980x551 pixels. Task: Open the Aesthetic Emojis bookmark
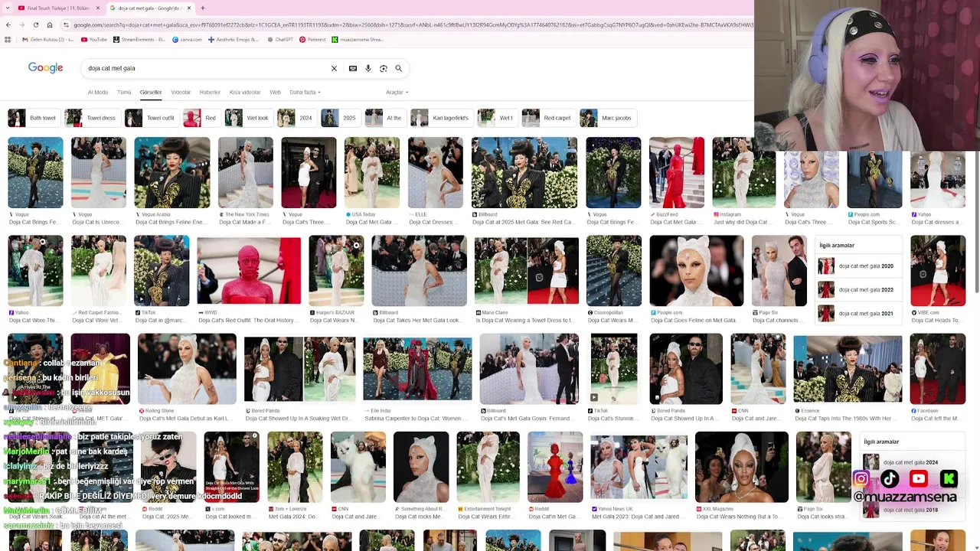pyautogui.click(x=234, y=39)
